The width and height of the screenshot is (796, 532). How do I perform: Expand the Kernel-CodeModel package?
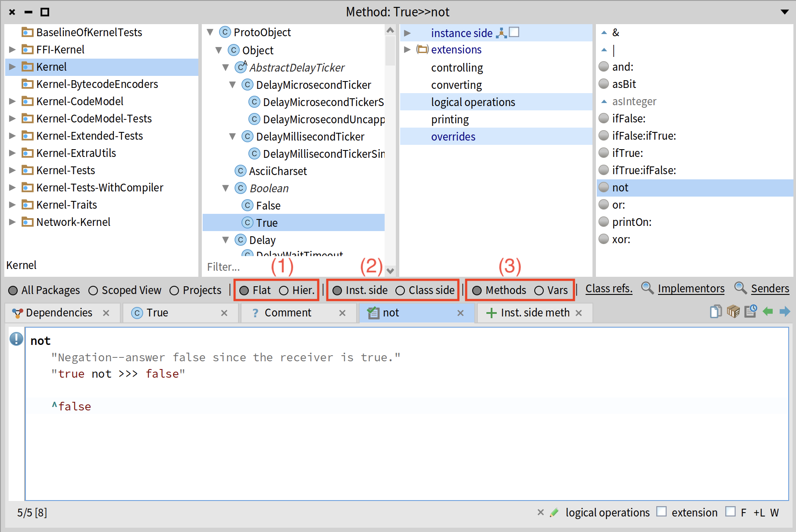[12, 101]
